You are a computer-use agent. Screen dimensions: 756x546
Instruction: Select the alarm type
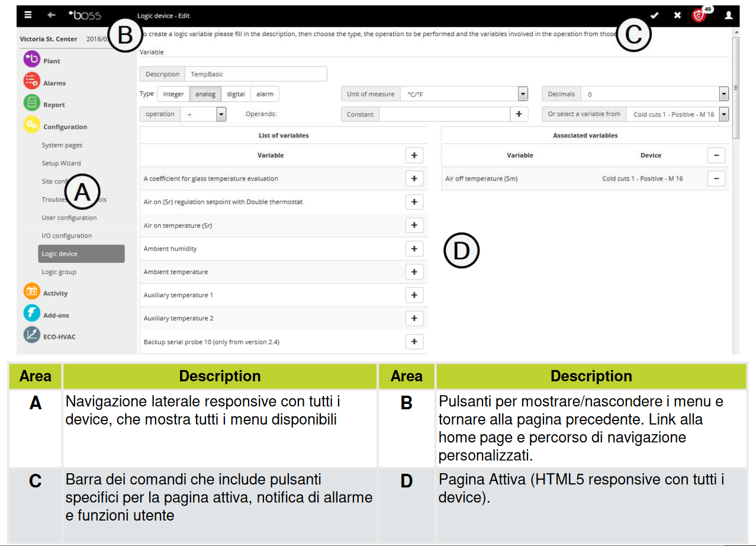pyautogui.click(x=265, y=94)
